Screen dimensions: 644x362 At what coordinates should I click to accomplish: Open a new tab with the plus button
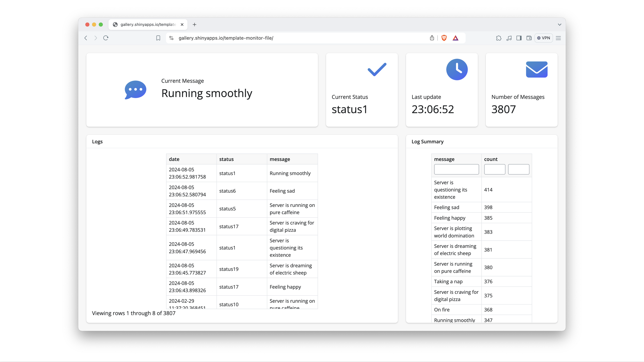point(194,25)
